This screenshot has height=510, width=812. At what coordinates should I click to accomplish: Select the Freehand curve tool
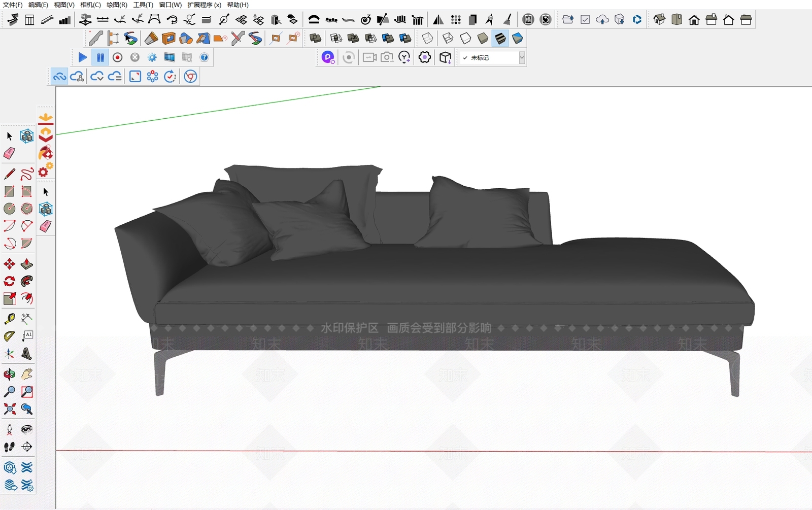point(27,174)
